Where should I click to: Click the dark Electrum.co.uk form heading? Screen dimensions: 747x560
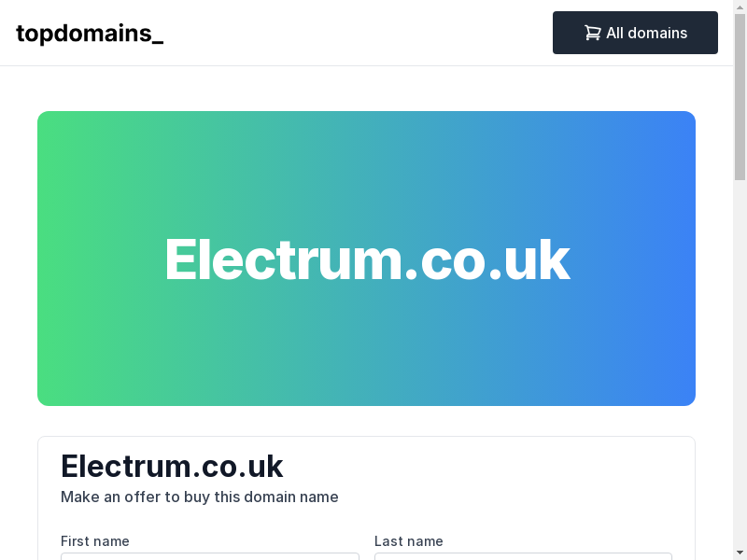click(x=172, y=466)
